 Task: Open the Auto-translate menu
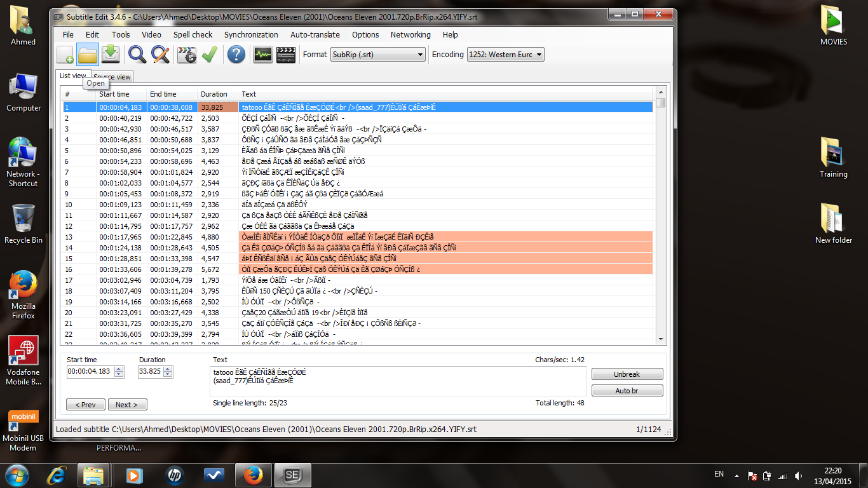(315, 34)
